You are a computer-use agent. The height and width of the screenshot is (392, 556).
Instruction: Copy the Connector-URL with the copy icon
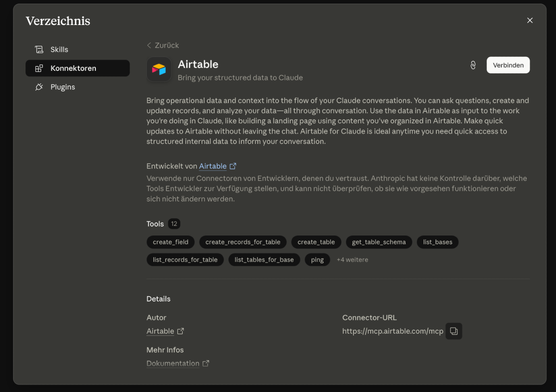454,331
